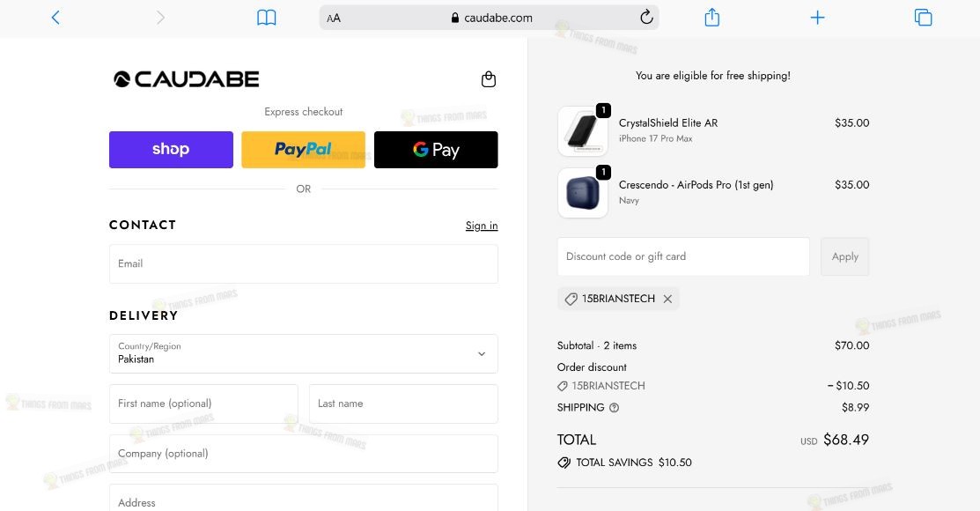Check out with Google Pay button

point(436,150)
